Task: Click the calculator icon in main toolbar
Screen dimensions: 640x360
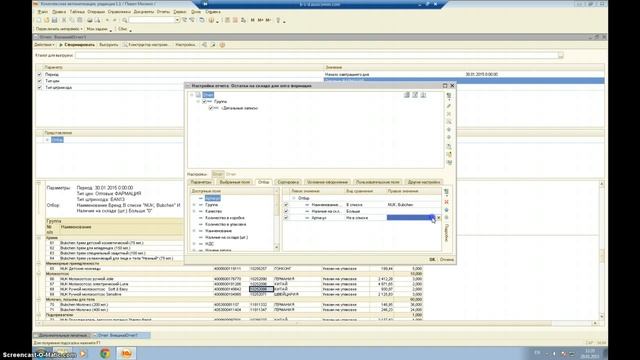Action: coord(227,20)
